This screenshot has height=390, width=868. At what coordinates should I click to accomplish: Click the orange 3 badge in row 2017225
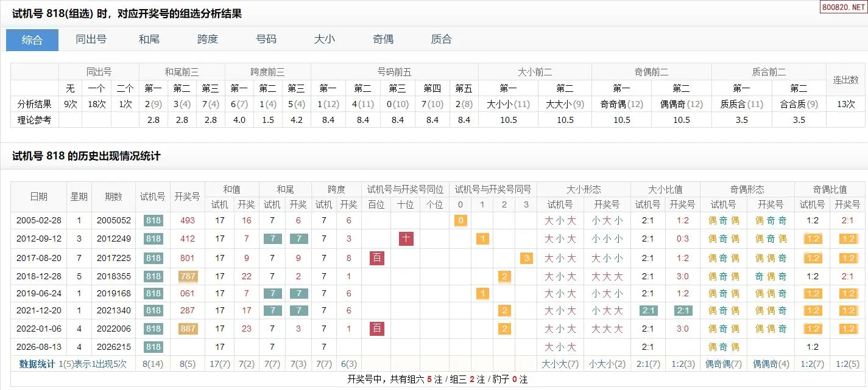(x=526, y=258)
